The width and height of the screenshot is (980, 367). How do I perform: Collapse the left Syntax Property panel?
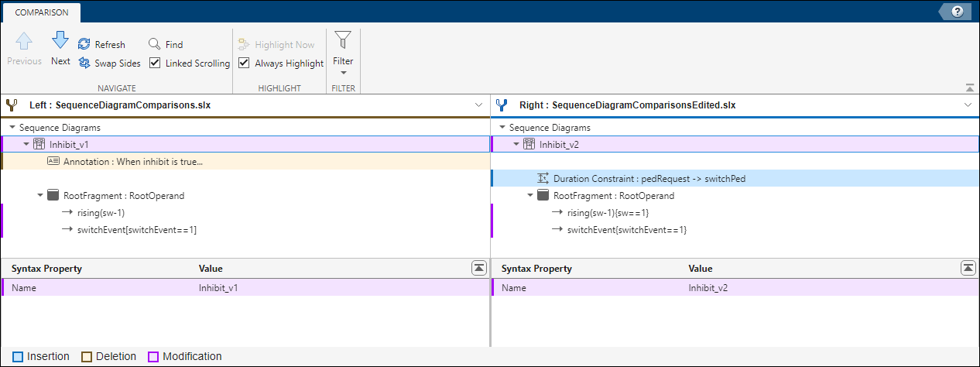click(479, 268)
